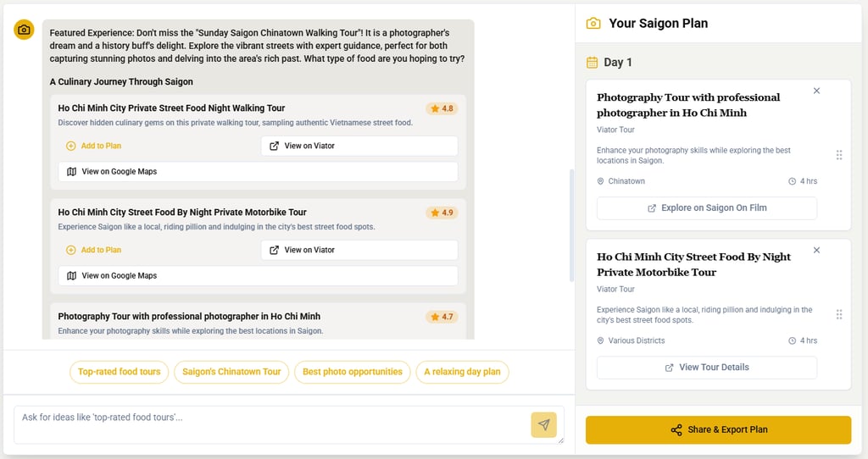View Night Walking Tour on Google Maps
Image resolution: width=868 pixels, height=459 pixels.
pyautogui.click(x=258, y=171)
